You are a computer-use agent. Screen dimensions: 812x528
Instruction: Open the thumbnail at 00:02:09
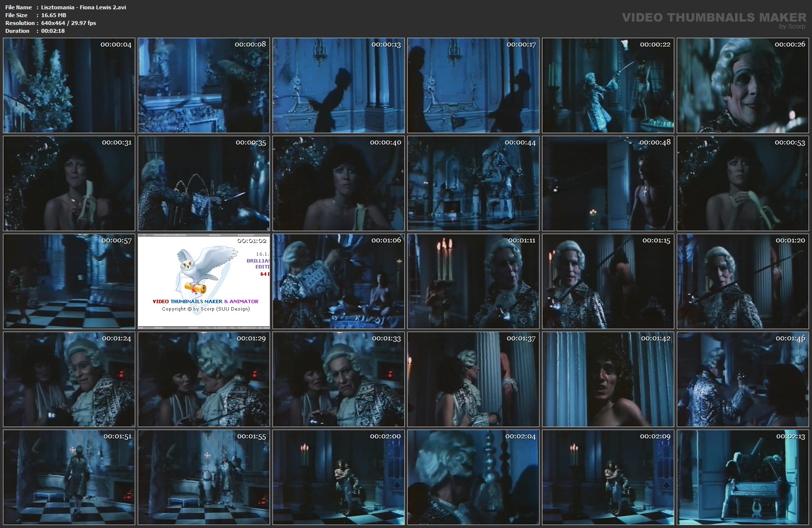point(608,478)
